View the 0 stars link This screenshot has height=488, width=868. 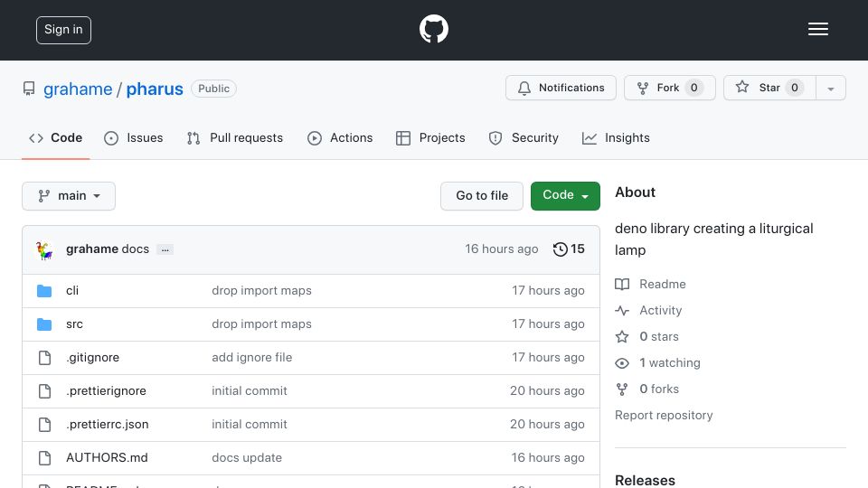coord(646,336)
